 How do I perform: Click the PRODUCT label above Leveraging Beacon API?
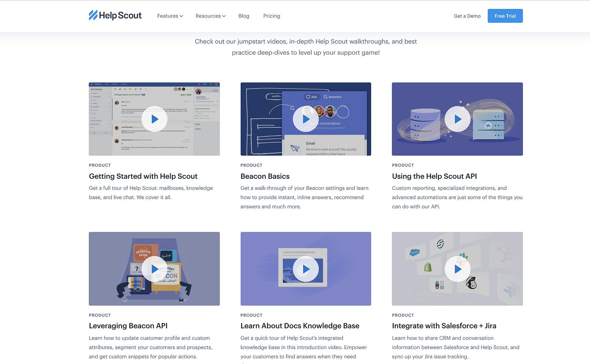100,315
